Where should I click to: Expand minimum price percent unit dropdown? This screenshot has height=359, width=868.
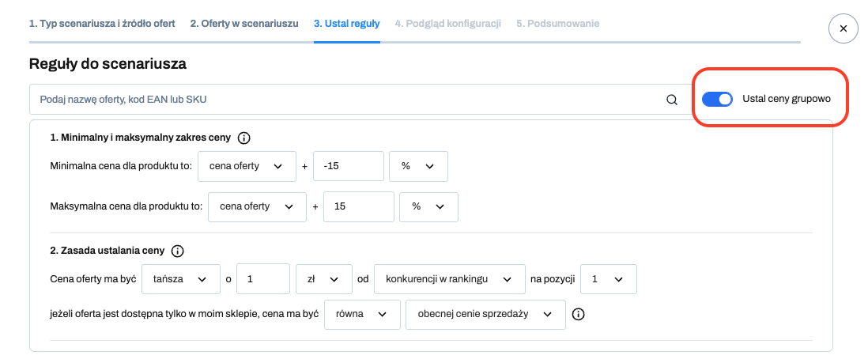point(418,166)
